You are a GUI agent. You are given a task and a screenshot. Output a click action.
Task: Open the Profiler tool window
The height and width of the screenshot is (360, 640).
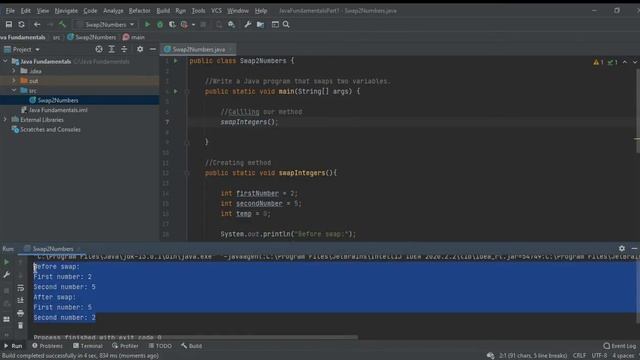(x=126, y=346)
